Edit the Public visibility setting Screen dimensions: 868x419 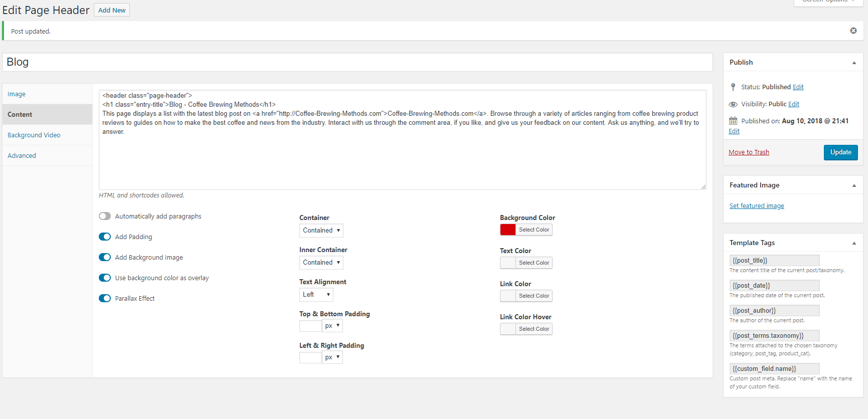[x=794, y=104]
